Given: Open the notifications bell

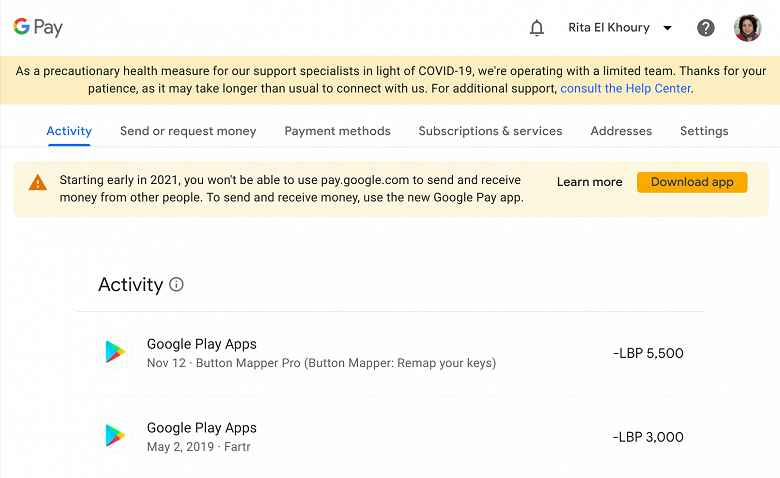Looking at the screenshot, I should [x=537, y=28].
